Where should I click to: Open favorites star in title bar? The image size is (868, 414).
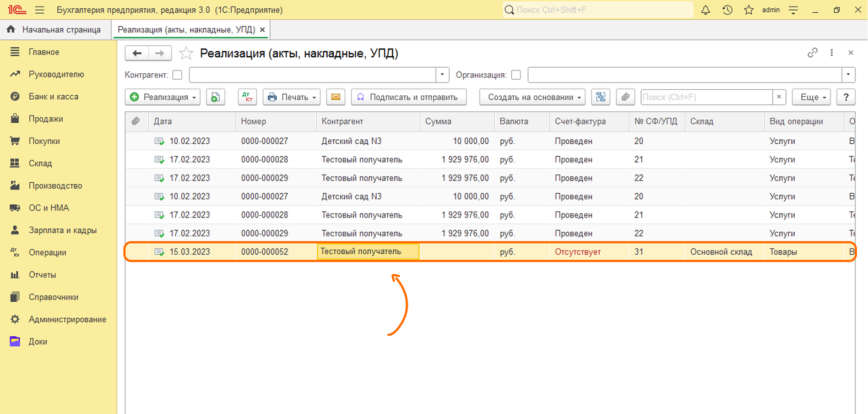748,10
